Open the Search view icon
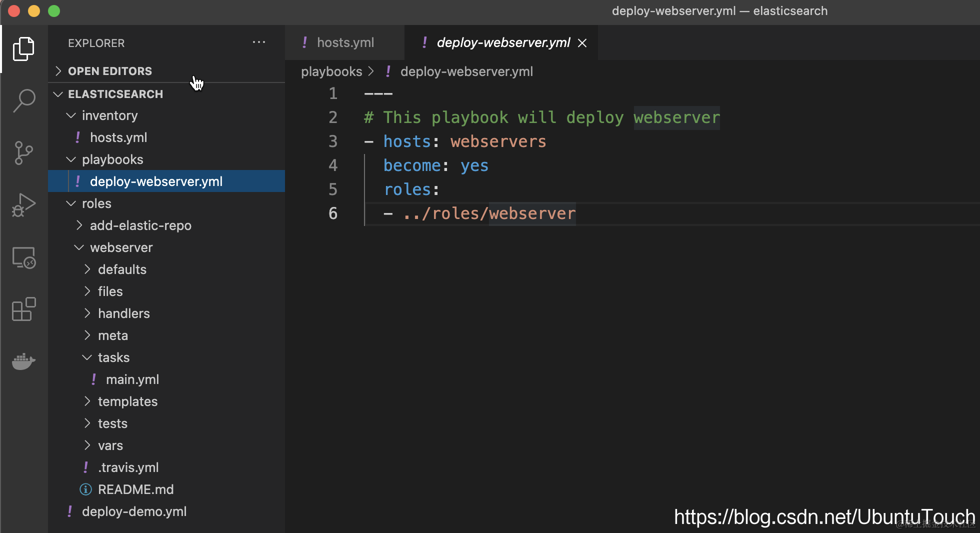This screenshot has height=533, width=980. 23,100
